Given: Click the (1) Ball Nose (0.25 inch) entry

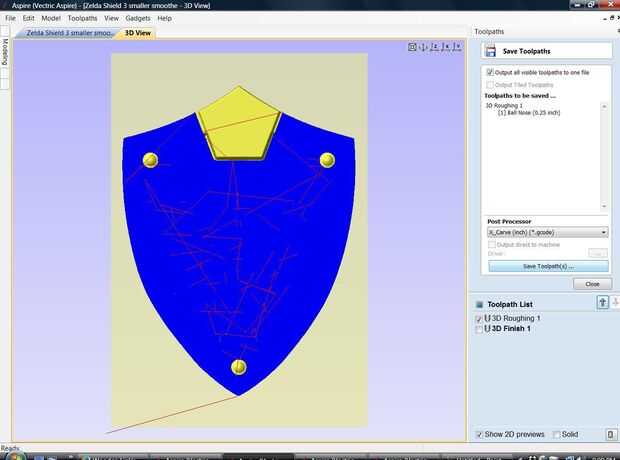Looking at the screenshot, I should (x=529, y=113).
